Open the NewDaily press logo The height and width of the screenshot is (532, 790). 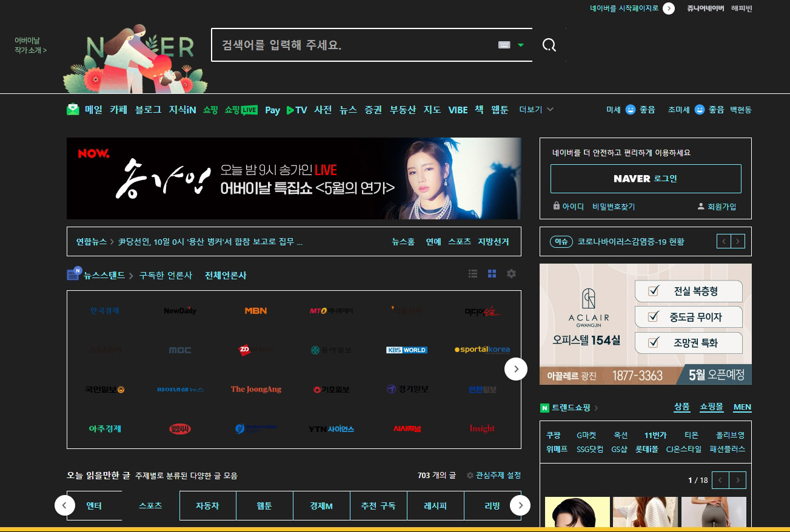pyautogui.click(x=180, y=310)
